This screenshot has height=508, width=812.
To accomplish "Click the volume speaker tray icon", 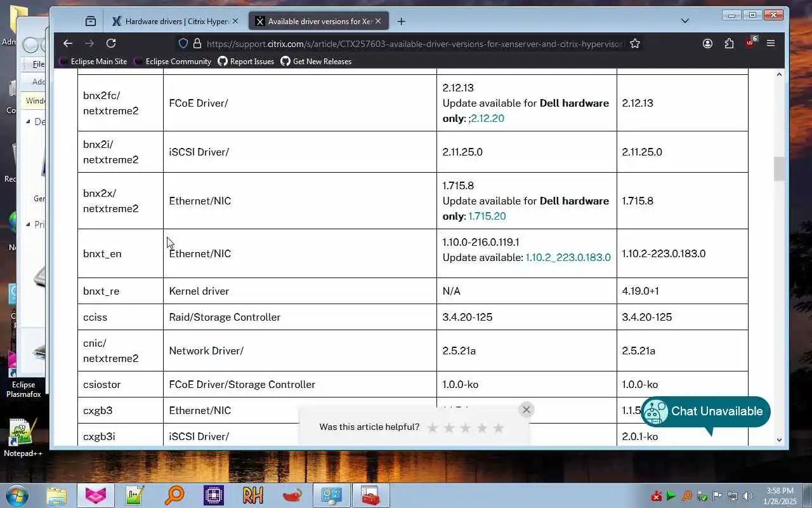I will coord(747,496).
